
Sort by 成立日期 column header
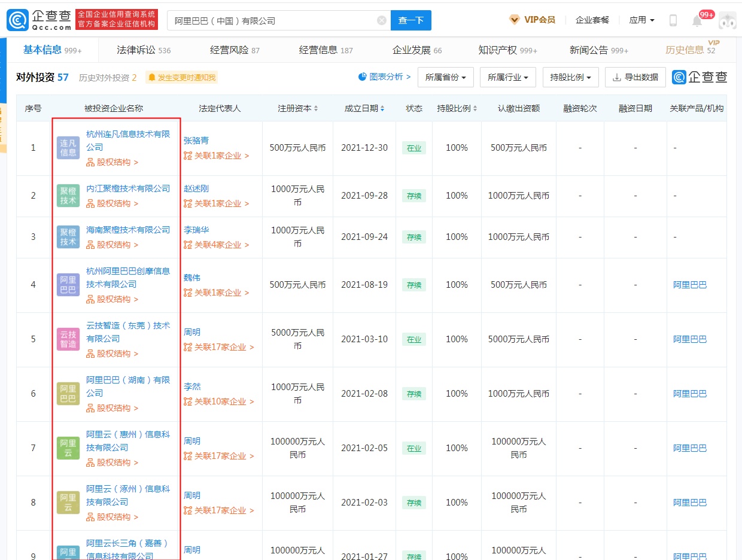pyautogui.click(x=364, y=108)
